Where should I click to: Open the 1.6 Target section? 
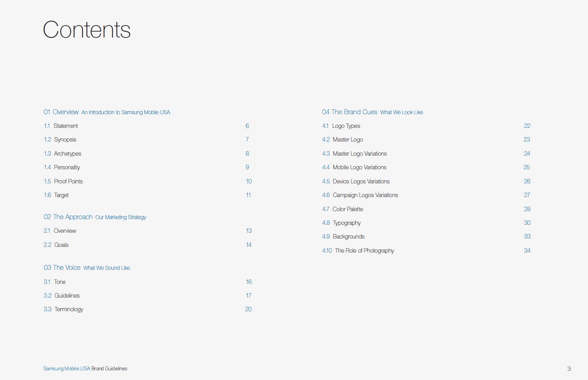click(x=60, y=195)
